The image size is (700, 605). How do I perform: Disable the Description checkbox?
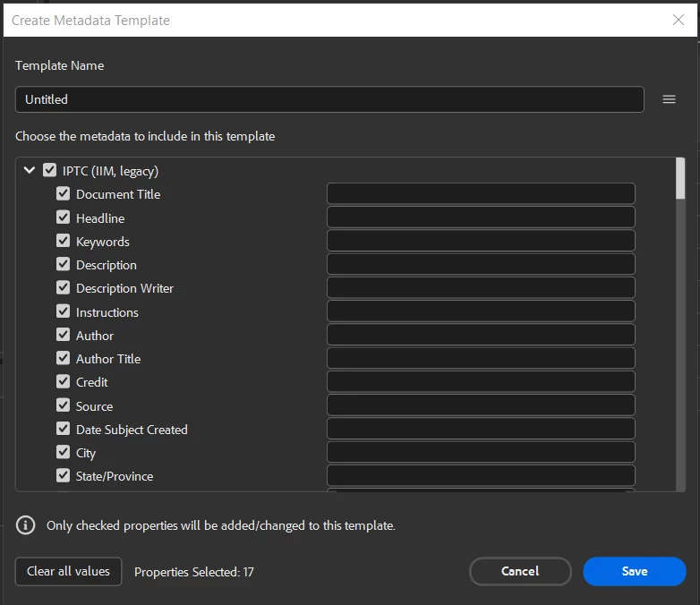pos(63,264)
